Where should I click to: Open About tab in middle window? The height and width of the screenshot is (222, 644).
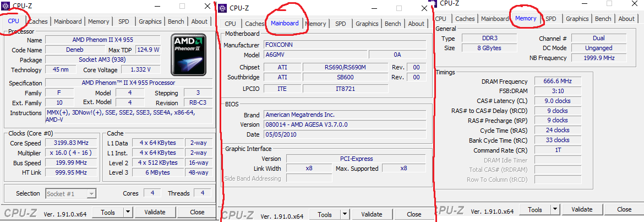coord(416,24)
